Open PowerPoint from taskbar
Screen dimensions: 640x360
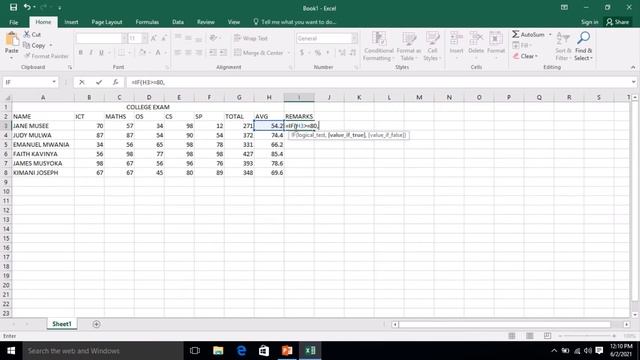coord(287,351)
